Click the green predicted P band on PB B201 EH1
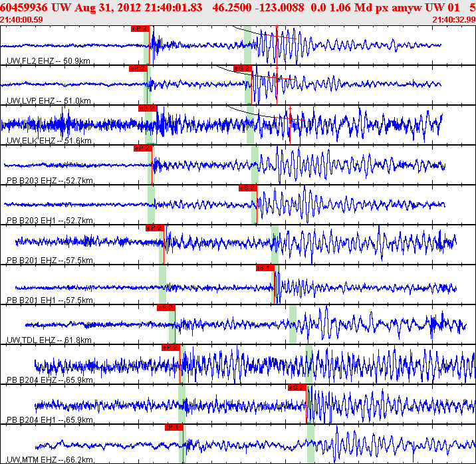Screen dimensions: 476x464 (162, 285)
